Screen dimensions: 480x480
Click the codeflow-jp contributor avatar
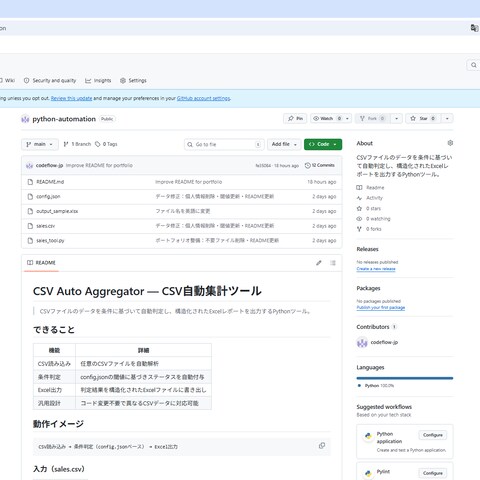[362, 342]
